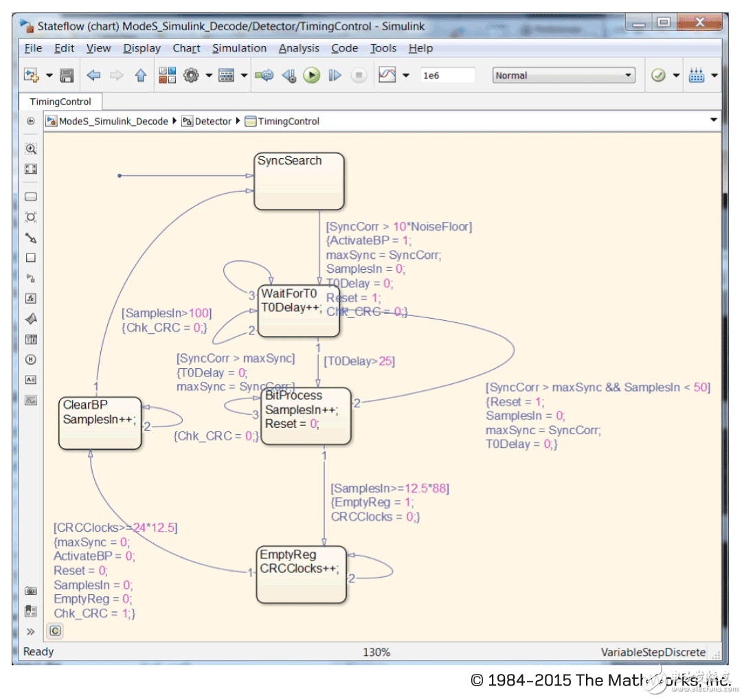Image resolution: width=744 pixels, height=700 pixels.
Task: Click the Zoom In marquee tool
Action: [30, 149]
